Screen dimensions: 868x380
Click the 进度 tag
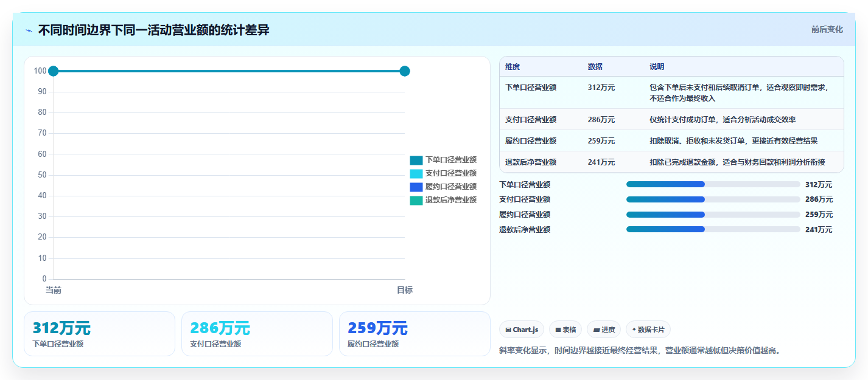[x=604, y=330]
